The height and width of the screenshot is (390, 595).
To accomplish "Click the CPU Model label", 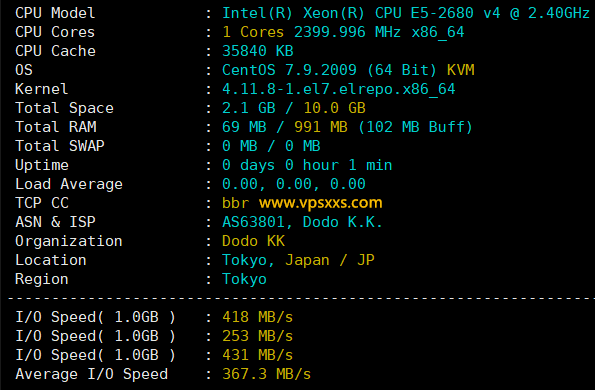I will pyautogui.click(x=55, y=13).
